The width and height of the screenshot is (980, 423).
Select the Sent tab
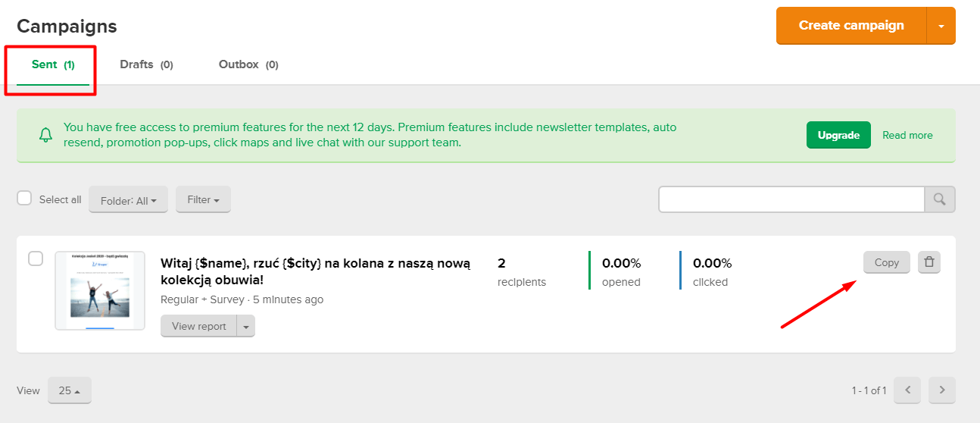[x=53, y=64]
